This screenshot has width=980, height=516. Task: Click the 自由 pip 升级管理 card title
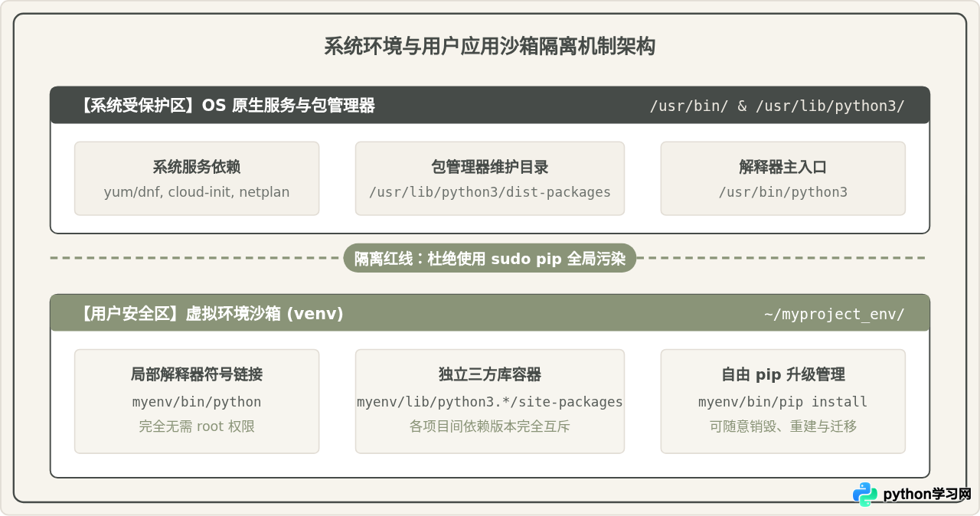pyautogui.click(x=782, y=374)
